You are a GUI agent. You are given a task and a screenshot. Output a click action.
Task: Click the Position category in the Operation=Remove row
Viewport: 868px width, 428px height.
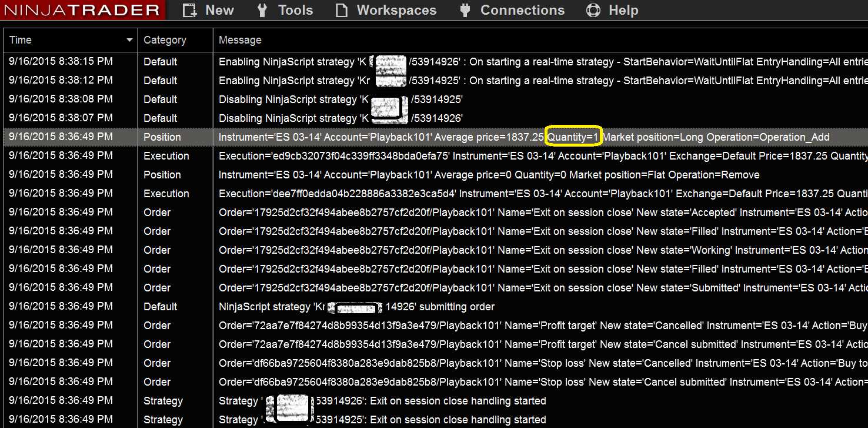(162, 175)
